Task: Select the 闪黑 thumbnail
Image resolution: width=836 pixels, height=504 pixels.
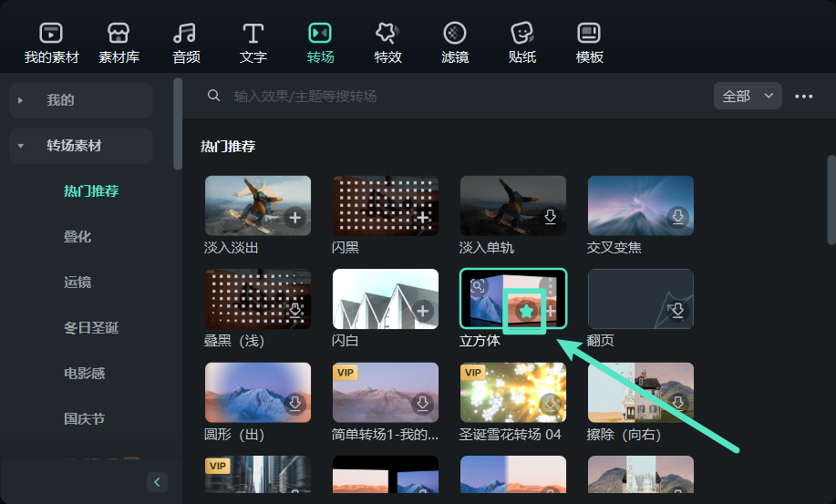Action: [386, 206]
